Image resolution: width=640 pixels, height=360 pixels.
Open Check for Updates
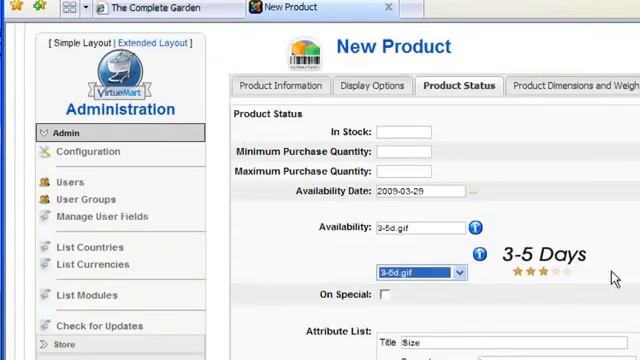pos(100,326)
